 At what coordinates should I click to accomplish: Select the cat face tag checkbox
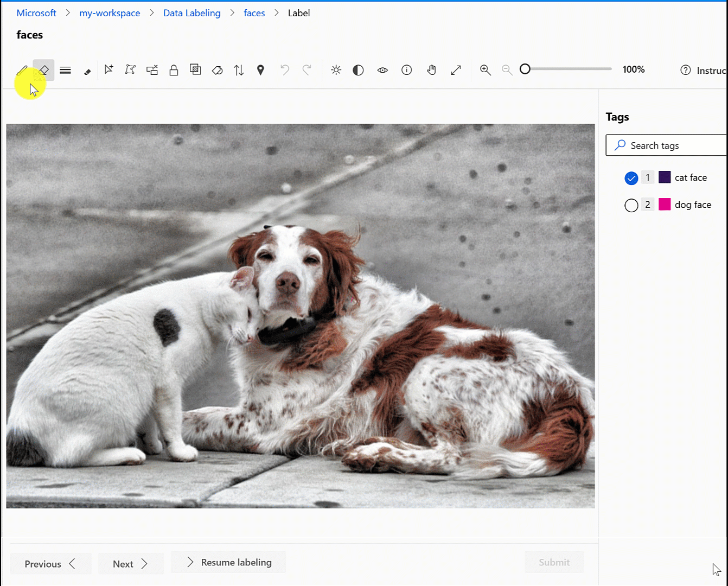631,178
